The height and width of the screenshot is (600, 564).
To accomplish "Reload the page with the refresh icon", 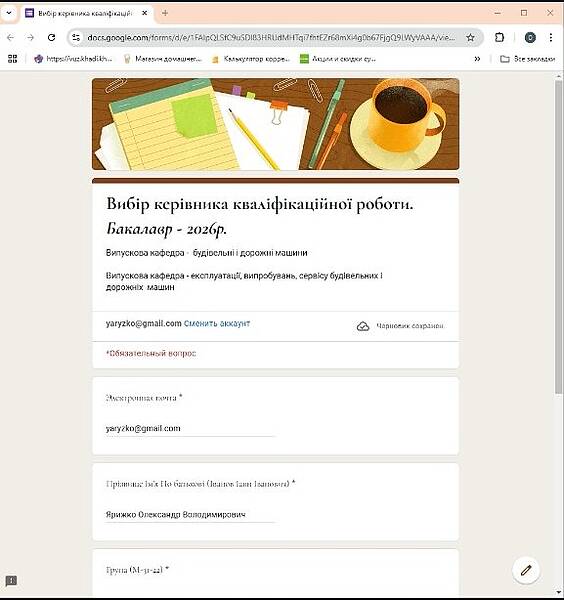I will click(51, 38).
